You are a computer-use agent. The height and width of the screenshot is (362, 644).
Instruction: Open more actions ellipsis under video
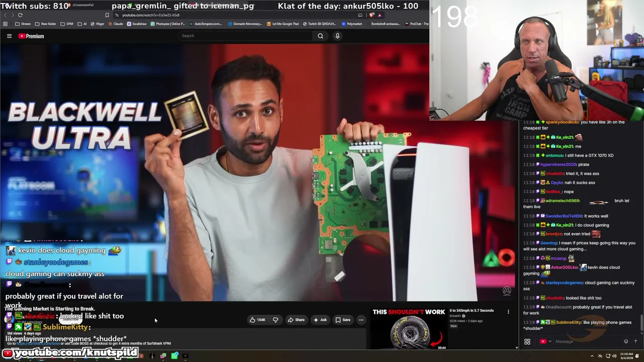click(361, 320)
